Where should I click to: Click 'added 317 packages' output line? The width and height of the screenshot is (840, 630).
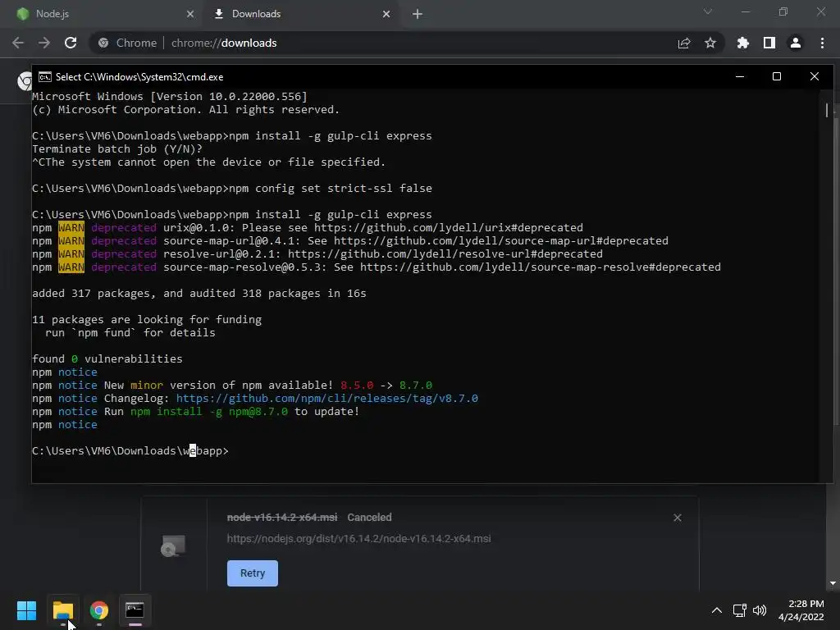pyautogui.click(x=199, y=294)
